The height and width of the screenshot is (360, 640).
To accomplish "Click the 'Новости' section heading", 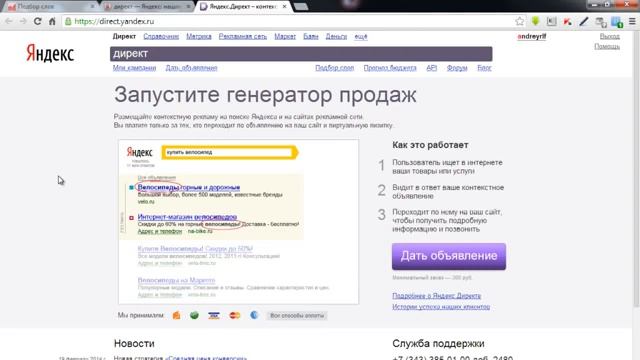I will 134,343.
